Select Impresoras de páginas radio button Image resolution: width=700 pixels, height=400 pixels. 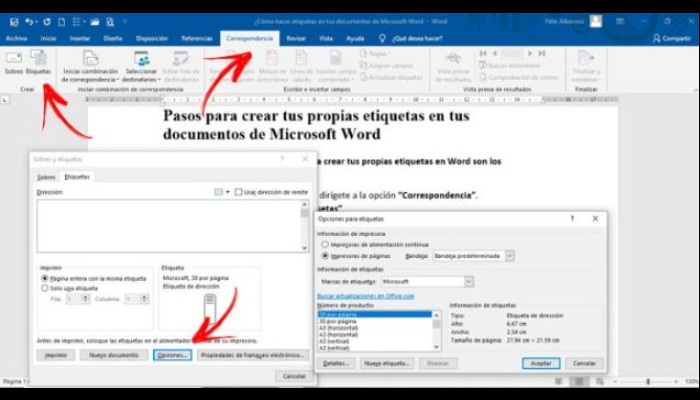click(x=325, y=256)
